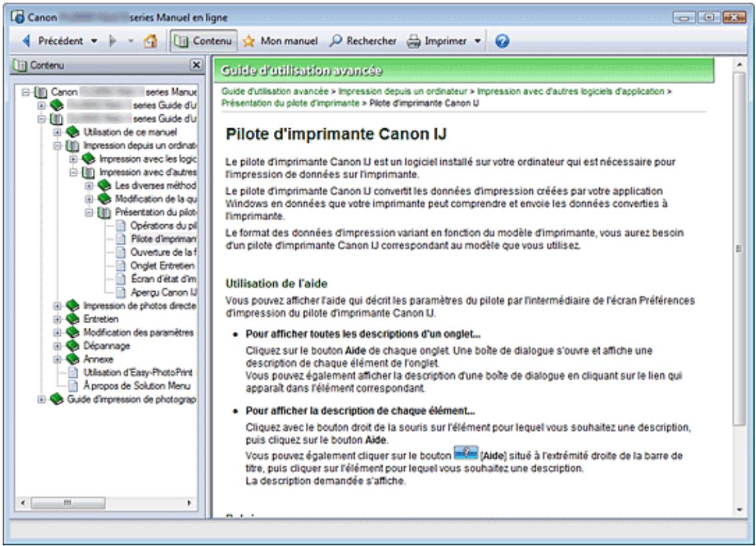Click the content pane vertical scrollbar thumb
The width and height of the screenshot is (756, 546).
(739, 249)
